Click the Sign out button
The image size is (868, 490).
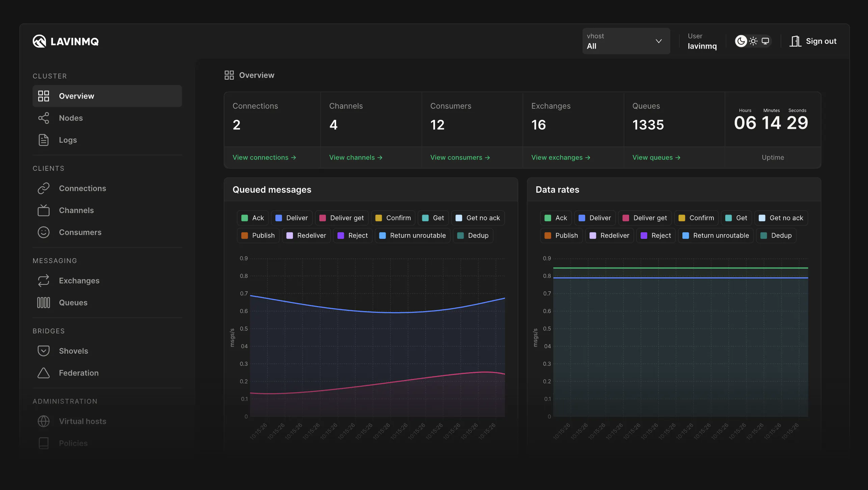tap(813, 41)
